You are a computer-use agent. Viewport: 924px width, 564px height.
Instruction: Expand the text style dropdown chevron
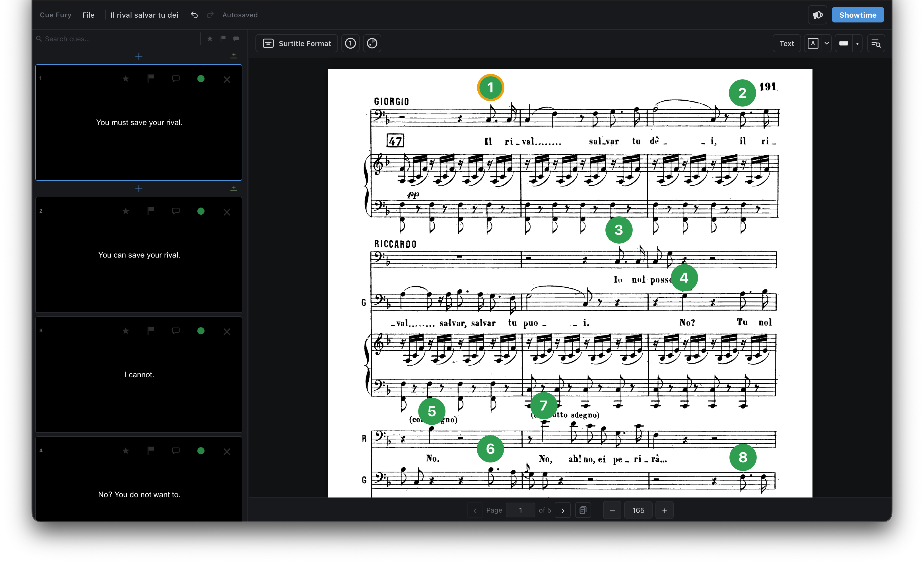tap(826, 43)
